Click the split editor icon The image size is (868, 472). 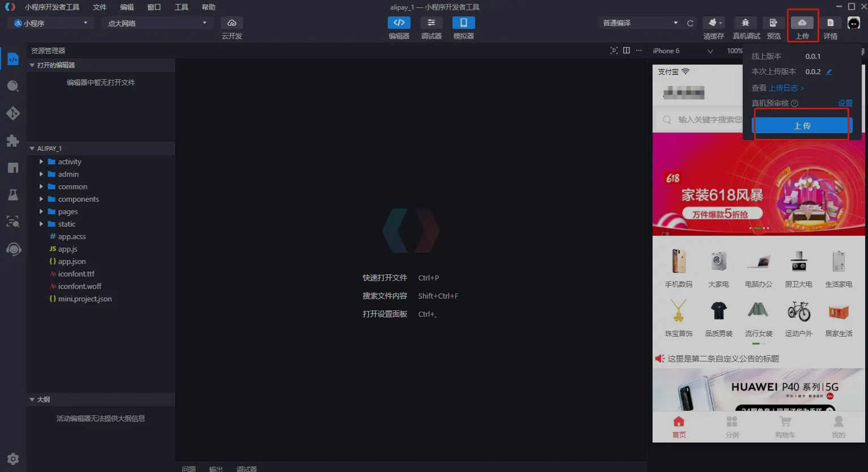626,50
